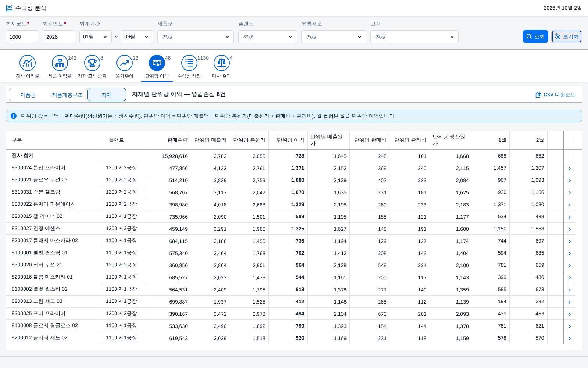Focus the 회사코드 input field
This screenshot has height=368, width=588.
click(x=22, y=37)
